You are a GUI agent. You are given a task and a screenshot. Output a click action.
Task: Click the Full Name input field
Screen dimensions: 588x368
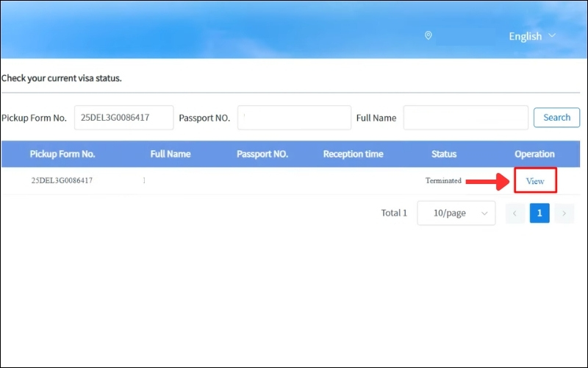(466, 118)
